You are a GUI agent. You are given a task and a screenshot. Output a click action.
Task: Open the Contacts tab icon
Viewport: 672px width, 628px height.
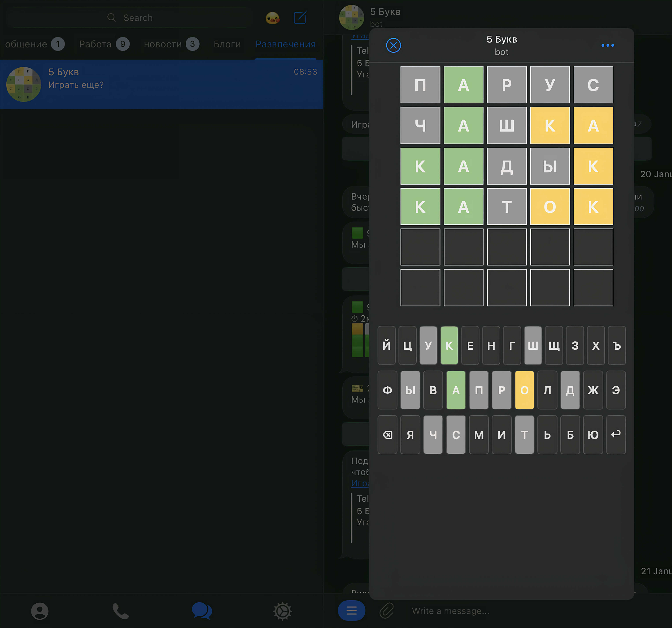tap(40, 611)
